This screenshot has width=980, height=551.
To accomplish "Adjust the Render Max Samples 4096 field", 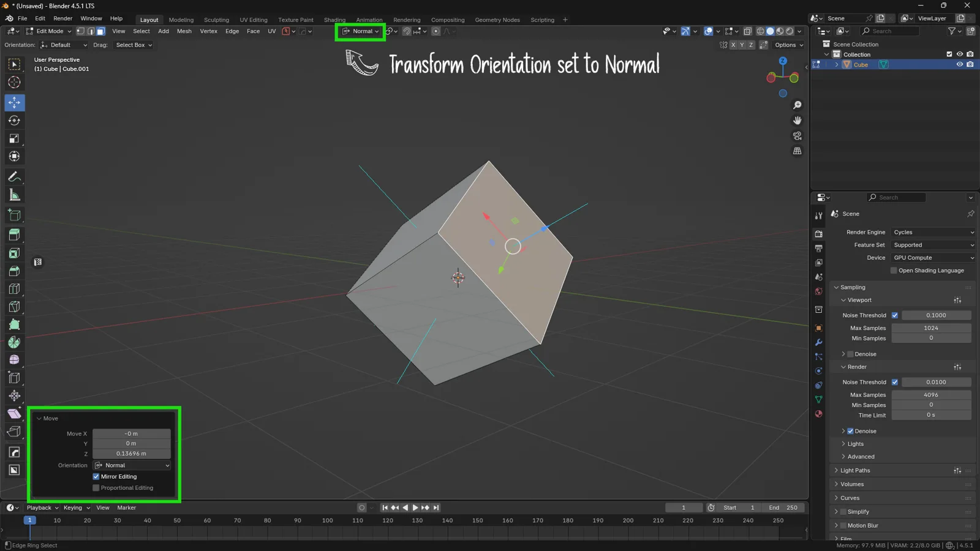I will pyautogui.click(x=931, y=395).
